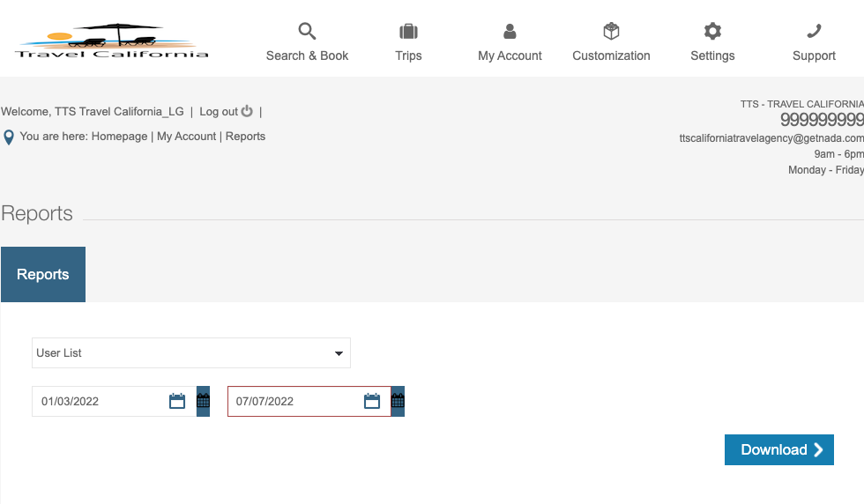
Task: Click the location pin icon in breadcrumb
Action: (8, 137)
